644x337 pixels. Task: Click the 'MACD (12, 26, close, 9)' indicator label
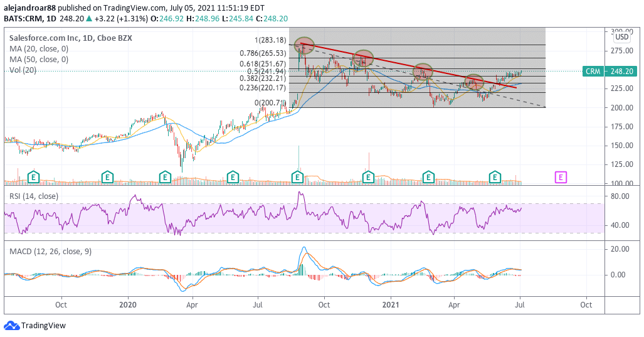point(51,251)
